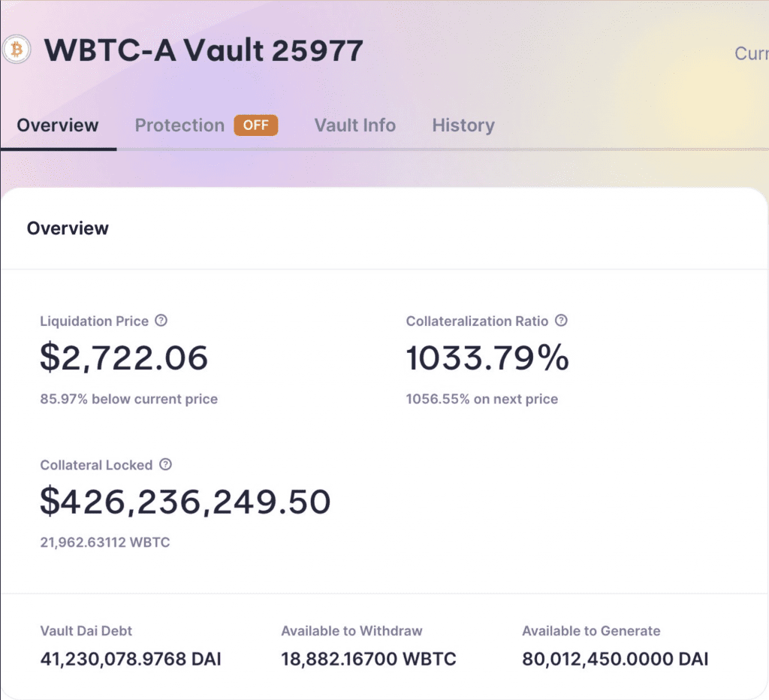Click the Overview card heading

(68, 228)
